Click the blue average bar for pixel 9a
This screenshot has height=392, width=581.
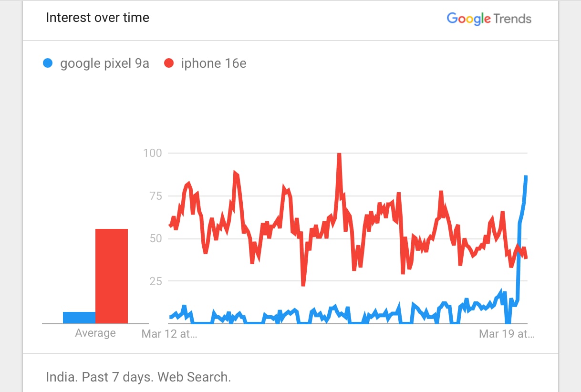79,318
